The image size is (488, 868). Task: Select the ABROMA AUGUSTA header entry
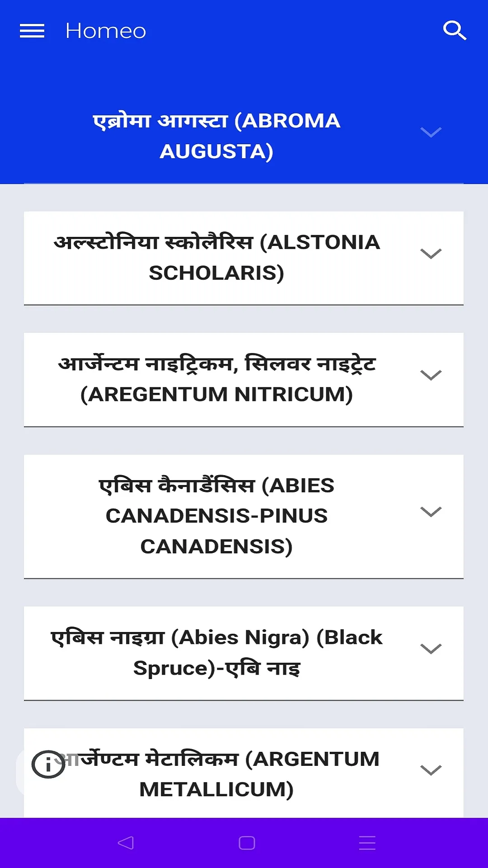pos(216,136)
